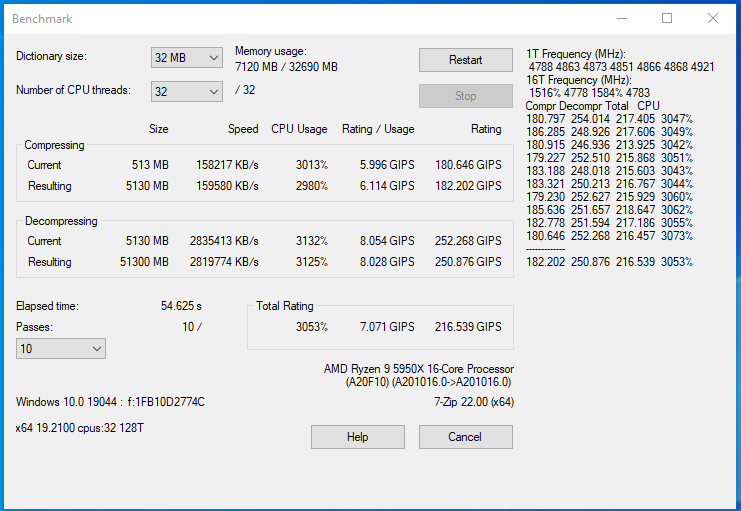Click Compressing CPU usage 3013%

(312, 165)
